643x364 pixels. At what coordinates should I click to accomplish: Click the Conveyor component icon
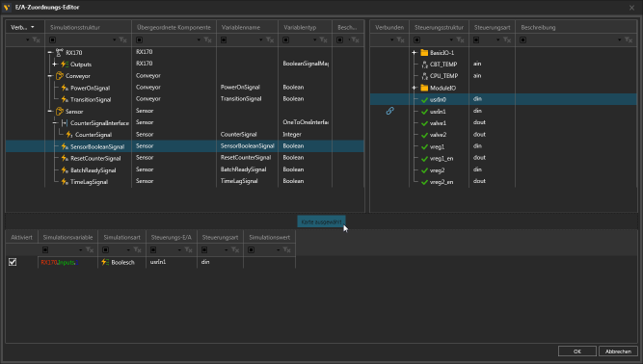[x=59, y=76]
